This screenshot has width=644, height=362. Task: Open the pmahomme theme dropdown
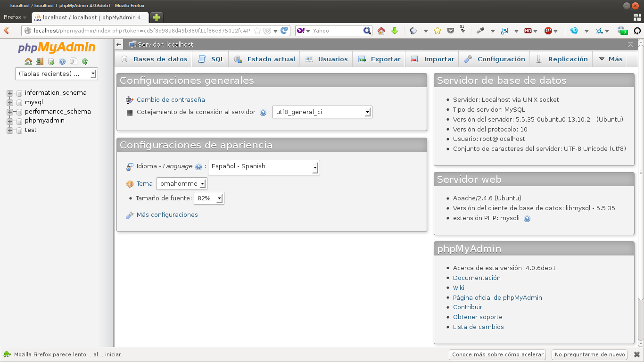[182, 184]
